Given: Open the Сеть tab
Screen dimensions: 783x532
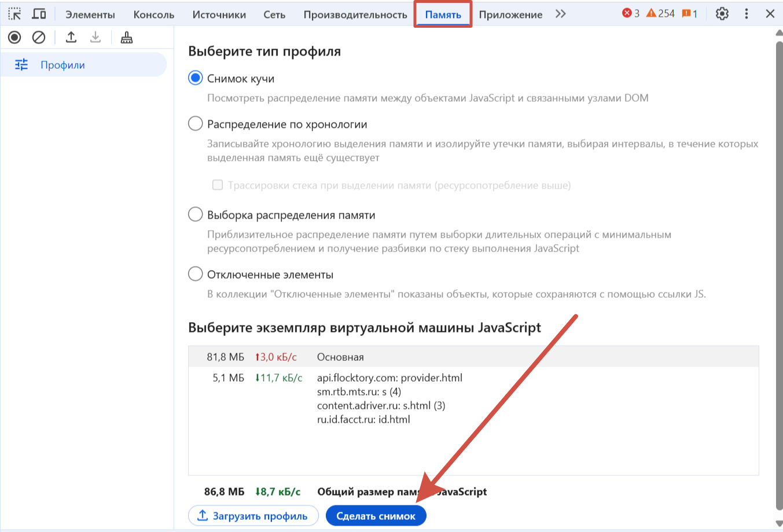Looking at the screenshot, I should tap(274, 14).
